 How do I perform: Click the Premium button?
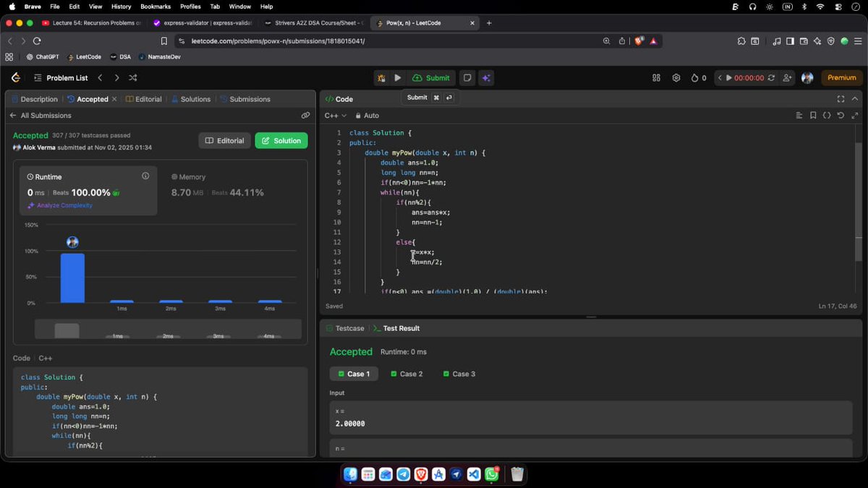click(842, 77)
